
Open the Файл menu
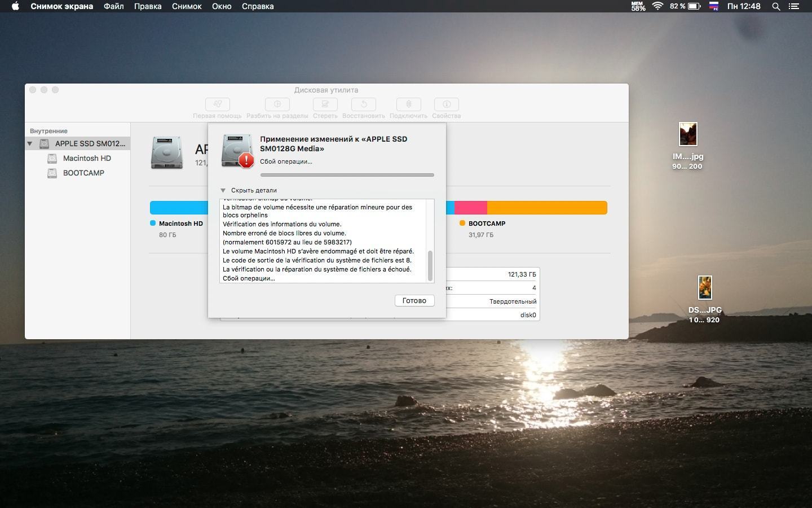[x=114, y=6]
